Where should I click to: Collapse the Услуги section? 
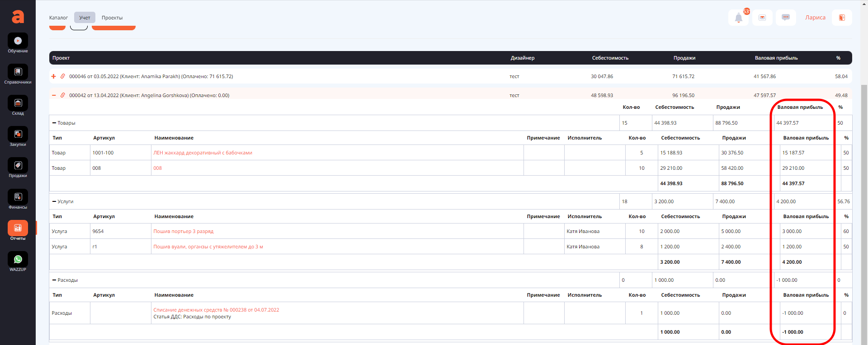[54, 201]
